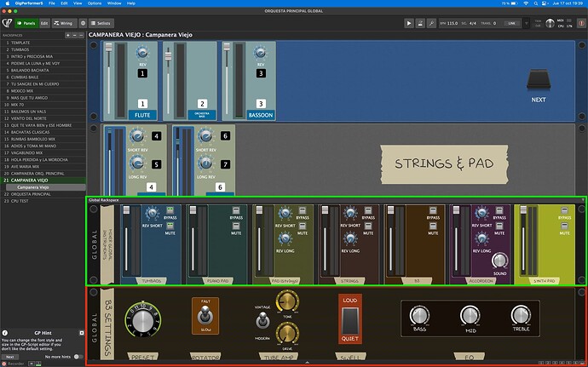
Task: Click the LONG REV knob labeled 7
Action: tap(205, 163)
